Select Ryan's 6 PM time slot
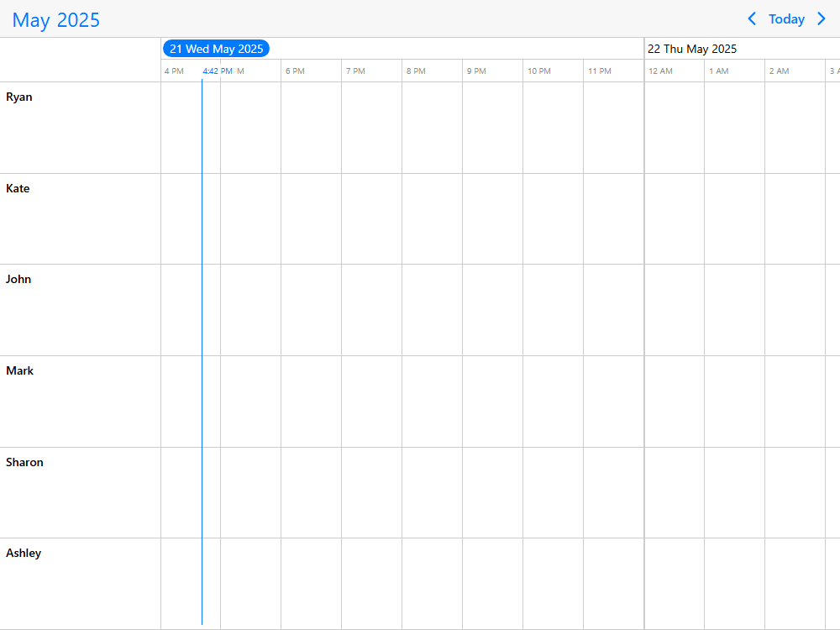The height and width of the screenshot is (630, 840). [x=312, y=128]
